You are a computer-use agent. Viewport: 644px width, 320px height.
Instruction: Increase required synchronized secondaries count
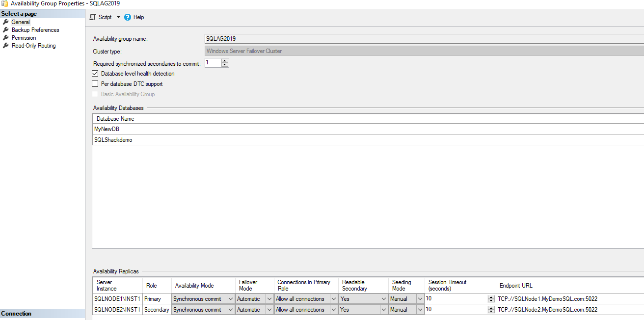pyautogui.click(x=225, y=61)
